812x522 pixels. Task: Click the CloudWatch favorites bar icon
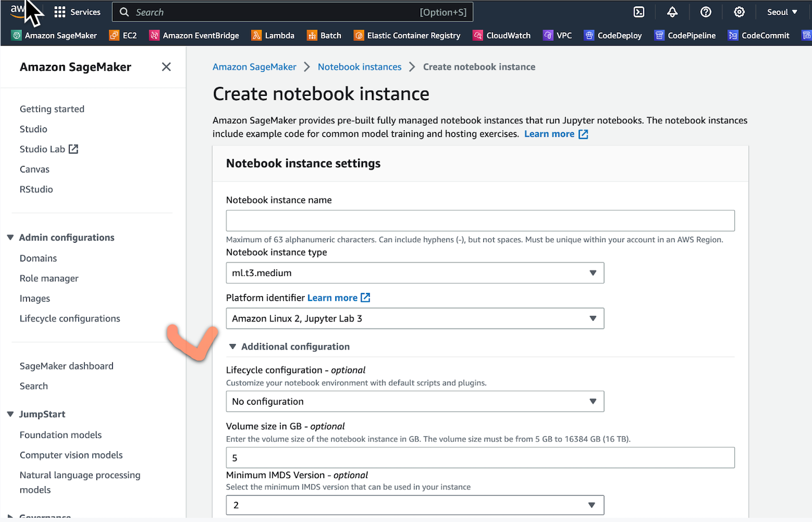tap(478, 36)
